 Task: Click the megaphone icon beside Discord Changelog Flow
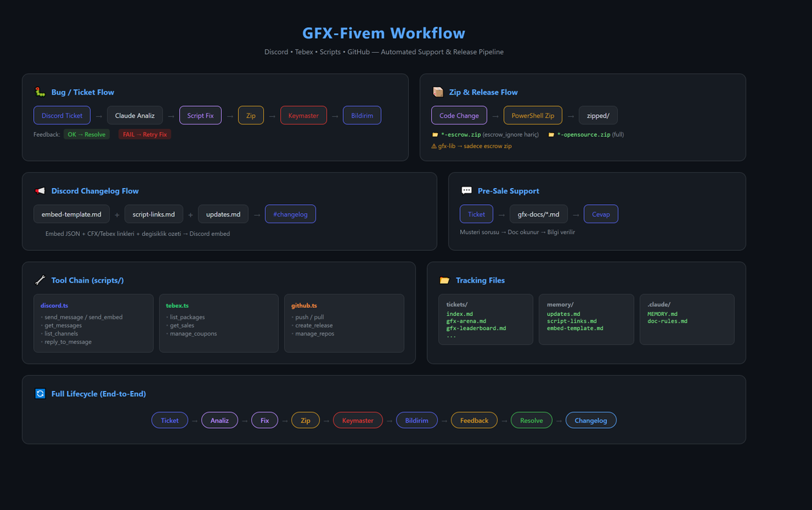pos(39,191)
